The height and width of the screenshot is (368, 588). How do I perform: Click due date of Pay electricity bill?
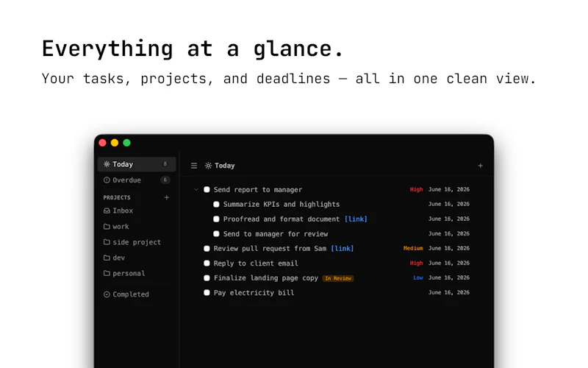(449, 292)
